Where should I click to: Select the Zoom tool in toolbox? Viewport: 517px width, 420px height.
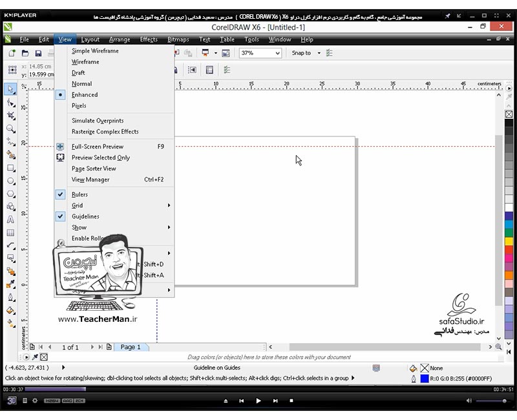coord(10,129)
